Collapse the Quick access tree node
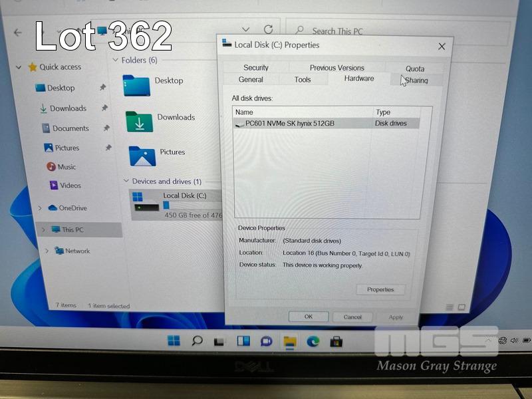This screenshot has width=532, height=399. (x=19, y=67)
